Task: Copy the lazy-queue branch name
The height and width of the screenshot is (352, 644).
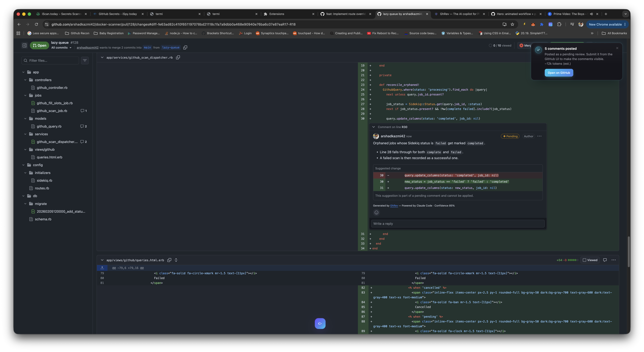Action: pos(185,47)
